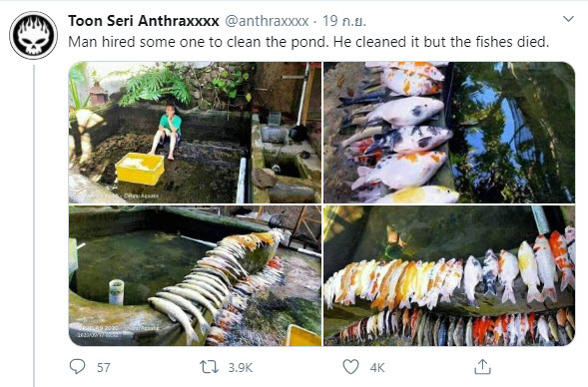Screen dimensions: 588x387
Task: Open the flaming skull profile avatar
Action: tap(33, 35)
